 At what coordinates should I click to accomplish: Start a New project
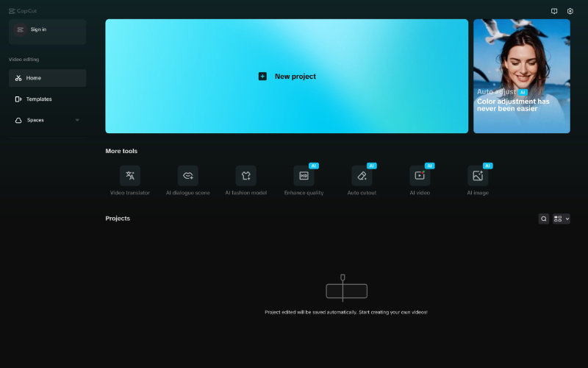coord(287,77)
